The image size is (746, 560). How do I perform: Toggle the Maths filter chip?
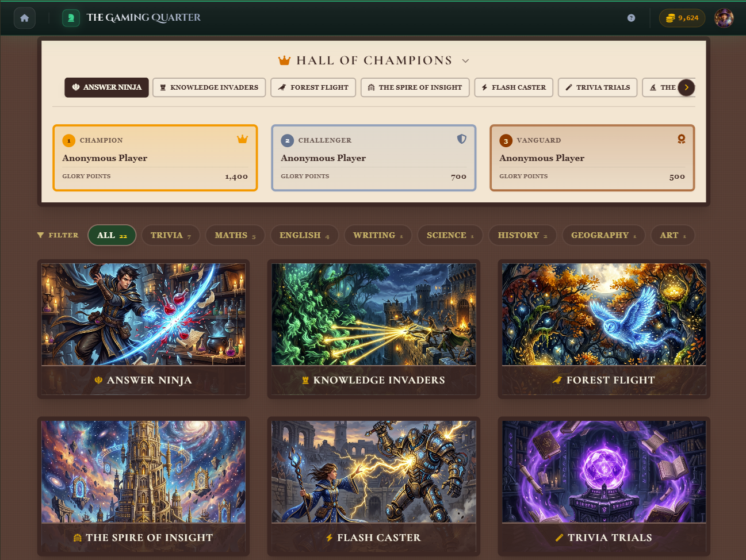coord(235,235)
